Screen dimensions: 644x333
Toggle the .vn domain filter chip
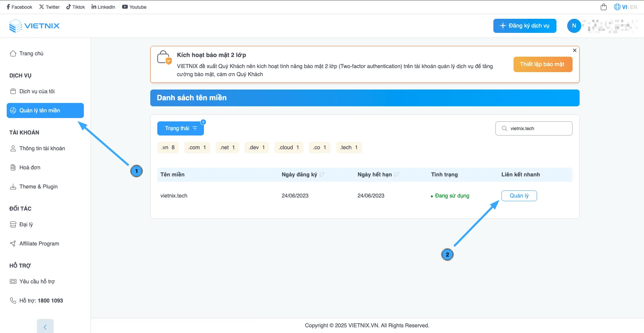[x=168, y=147]
